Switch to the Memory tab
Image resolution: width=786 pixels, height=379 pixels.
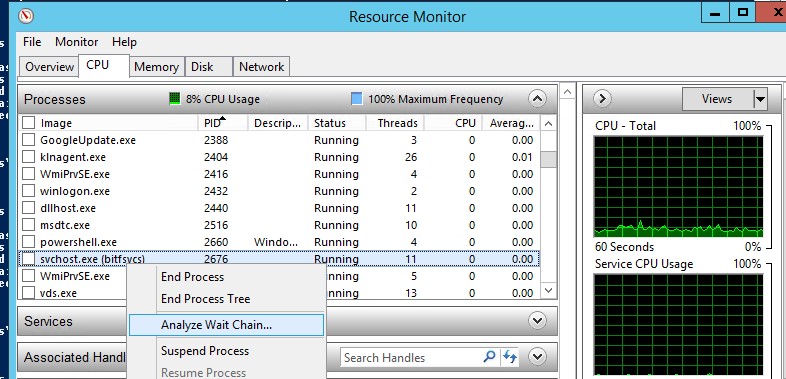click(156, 67)
